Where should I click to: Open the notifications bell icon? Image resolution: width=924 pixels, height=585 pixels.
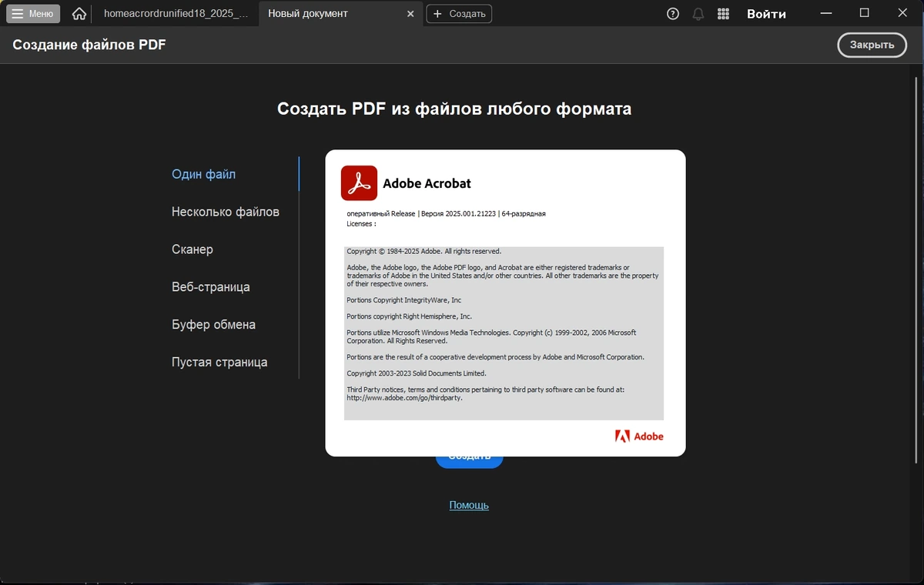(698, 14)
